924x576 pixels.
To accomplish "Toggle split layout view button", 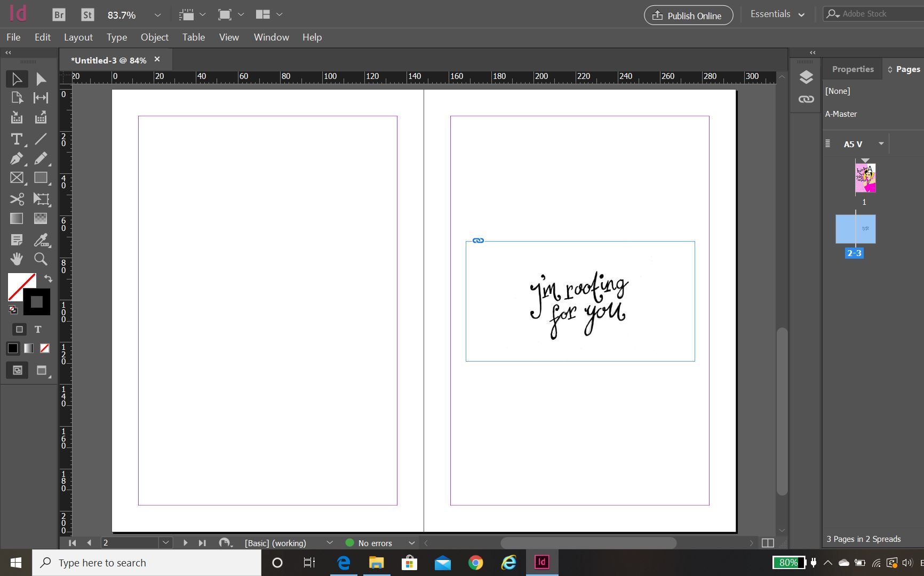I will 768,543.
